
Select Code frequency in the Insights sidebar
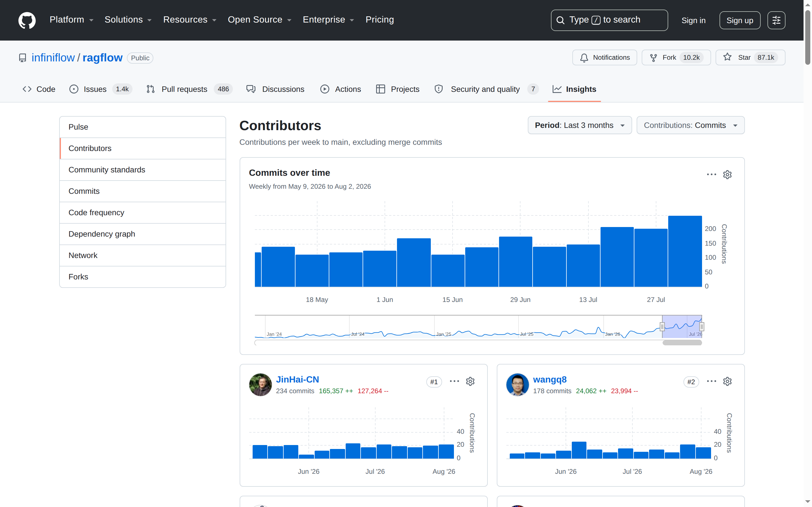pos(143,213)
